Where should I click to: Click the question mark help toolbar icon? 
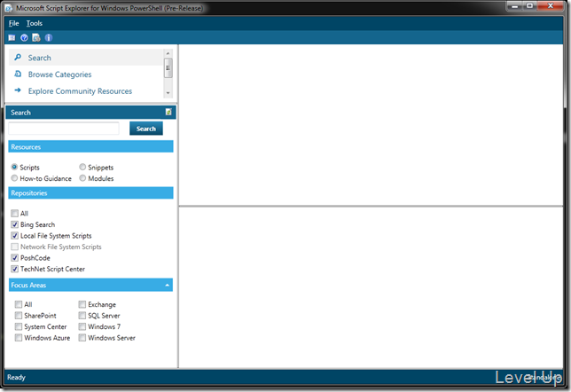[25, 37]
